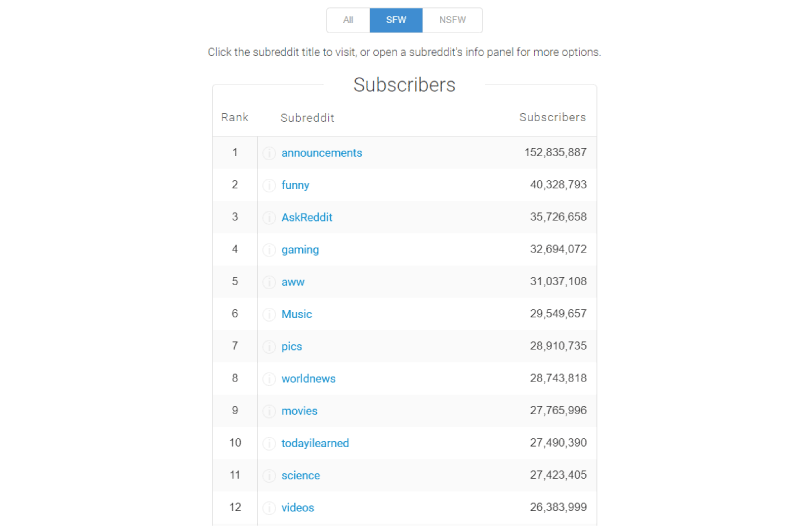Open info panel icon for worldnews
Screen dimensions: 800x530
click(x=269, y=379)
